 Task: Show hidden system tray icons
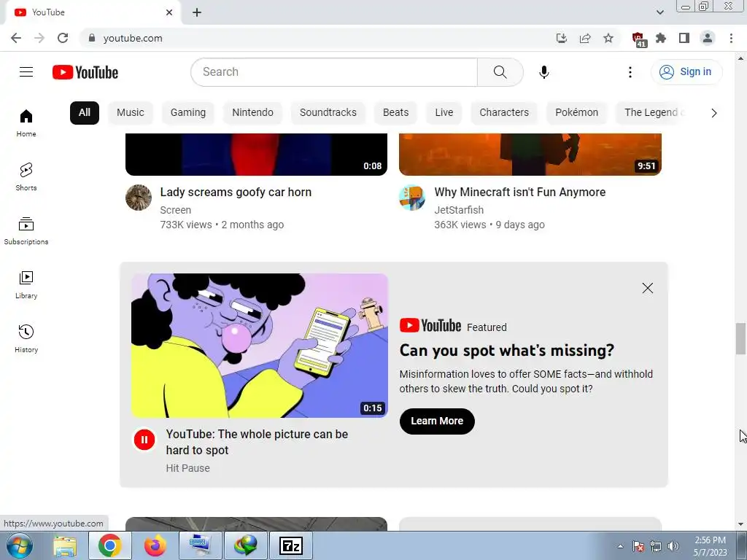(620, 546)
